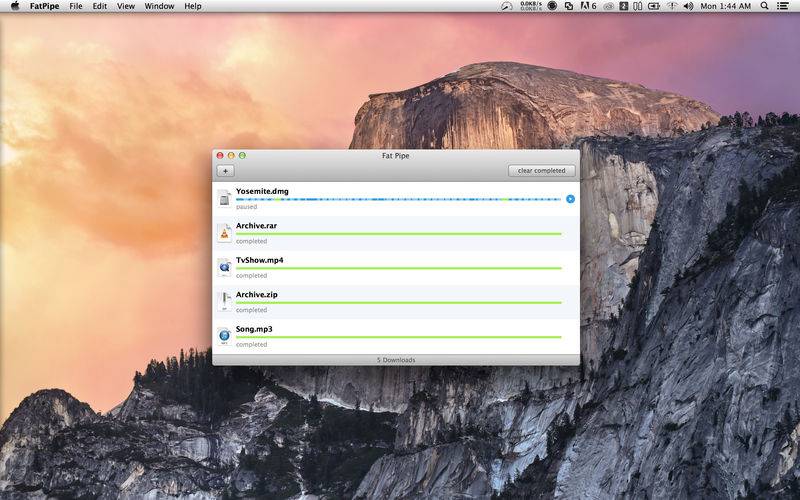Click the Archive.zip zipper file icon
The height and width of the screenshot is (500, 800).
click(x=224, y=302)
